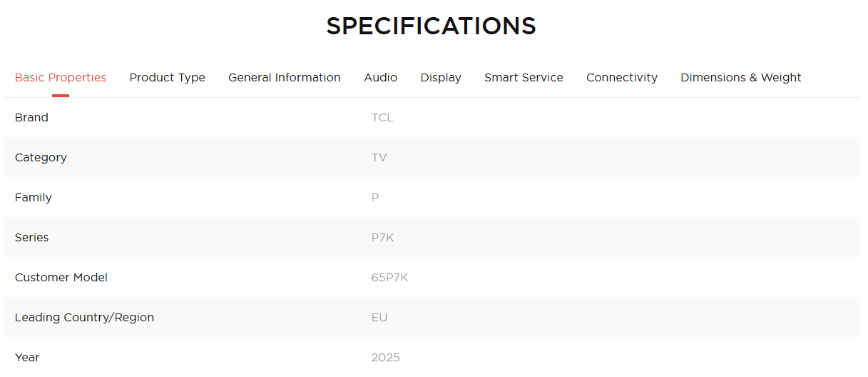Click the Leading Country/Region label
This screenshot has height=377, width=868.
tap(84, 318)
